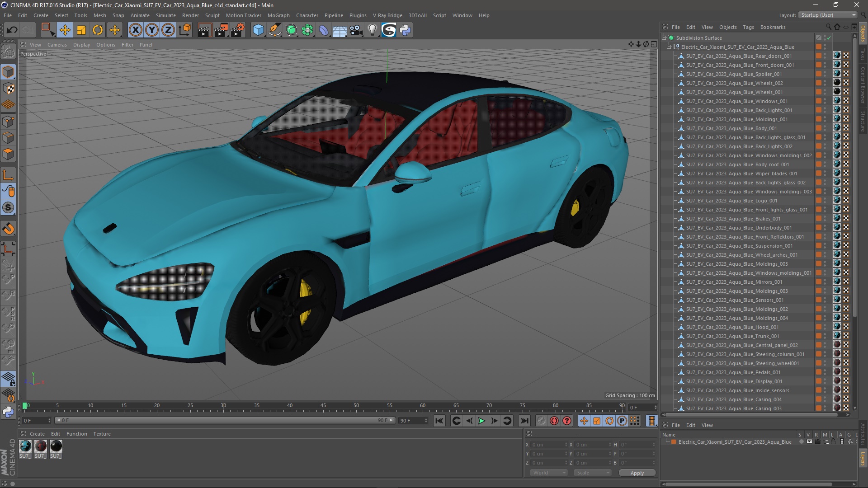Toggle visibility dots of Body_001 object
This screenshot has width=868, height=488.
825,128
